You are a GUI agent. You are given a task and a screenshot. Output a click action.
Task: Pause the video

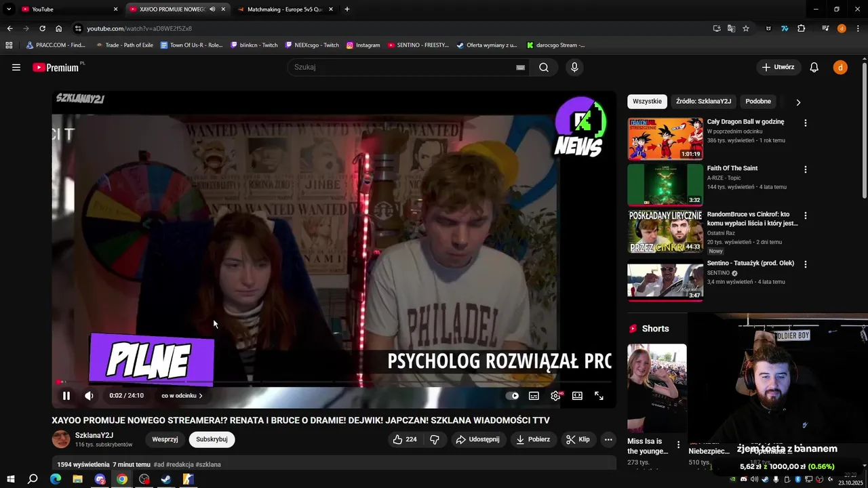(66, 396)
